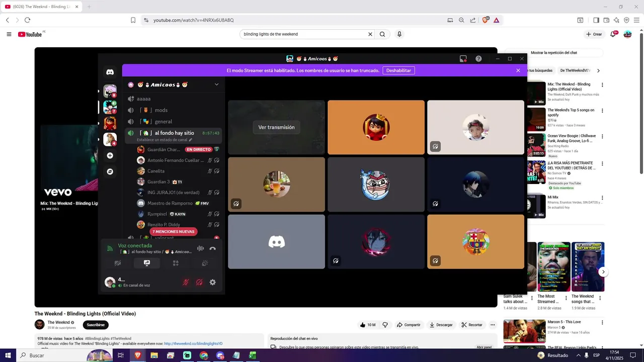
Task: Open Discord user settings gear
Action: 212,283
